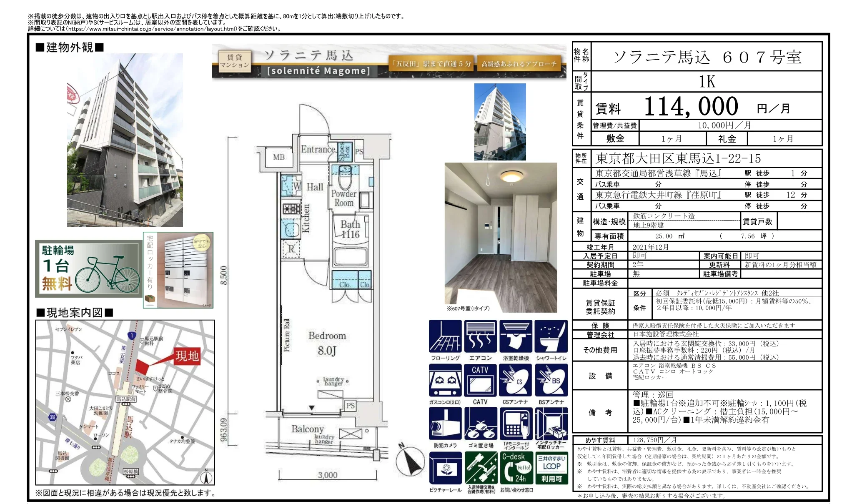Screen dimensions: 857x504
Task: Click the CSアンテナ antenna icon
Action: pyautogui.click(x=516, y=380)
